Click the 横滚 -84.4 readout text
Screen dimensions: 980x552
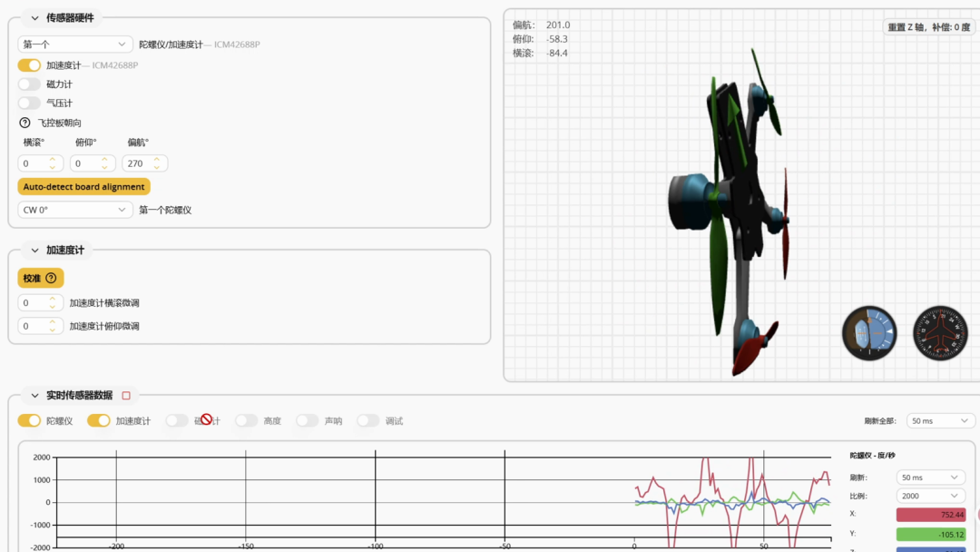tap(540, 54)
